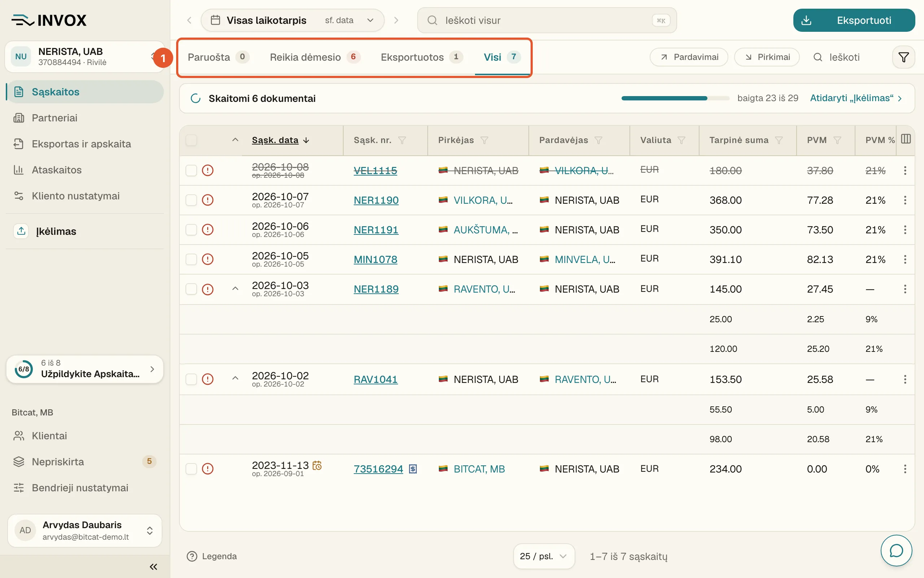This screenshot has width=924, height=578.
Task: Switch to the Reikia dėmesio tab
Action: tap(315, 57)
